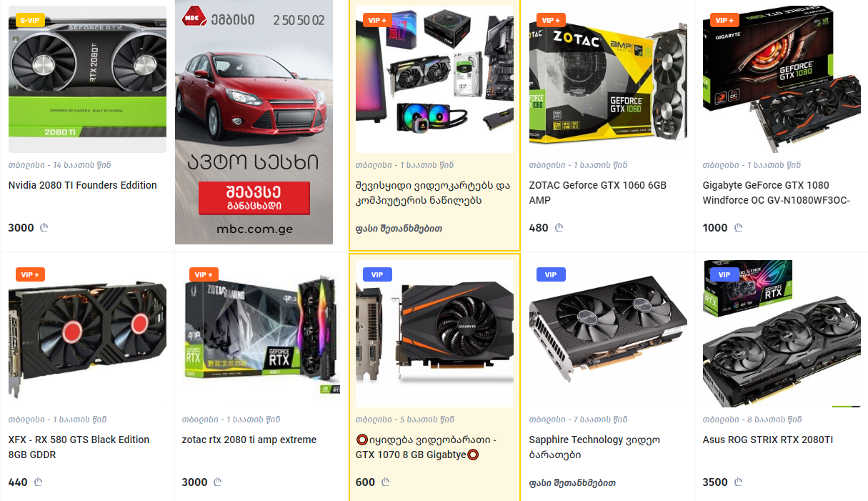Click the VIP+ badge on Gigabyte GTX 1080 listing
Screen dimensions: 868x501
[724, 20]
